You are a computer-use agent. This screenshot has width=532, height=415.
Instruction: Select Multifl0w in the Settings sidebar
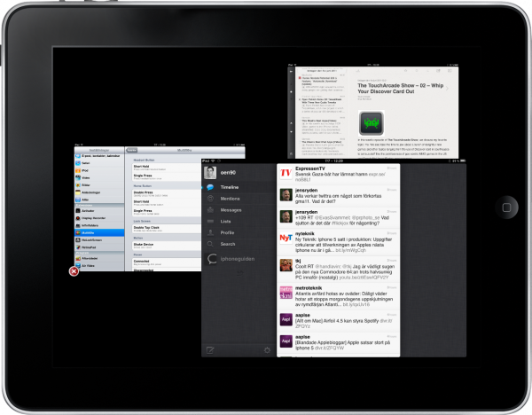[99, 233]
